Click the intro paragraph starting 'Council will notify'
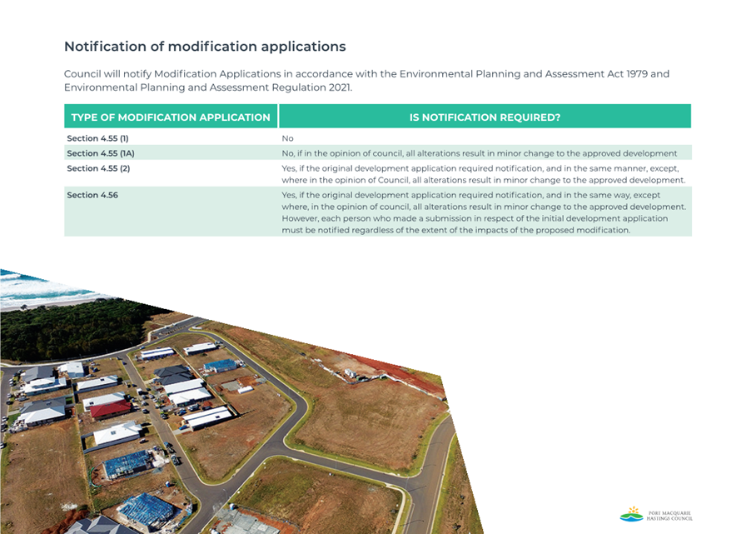This screenshot has height=534, width=756. (366, 81)
